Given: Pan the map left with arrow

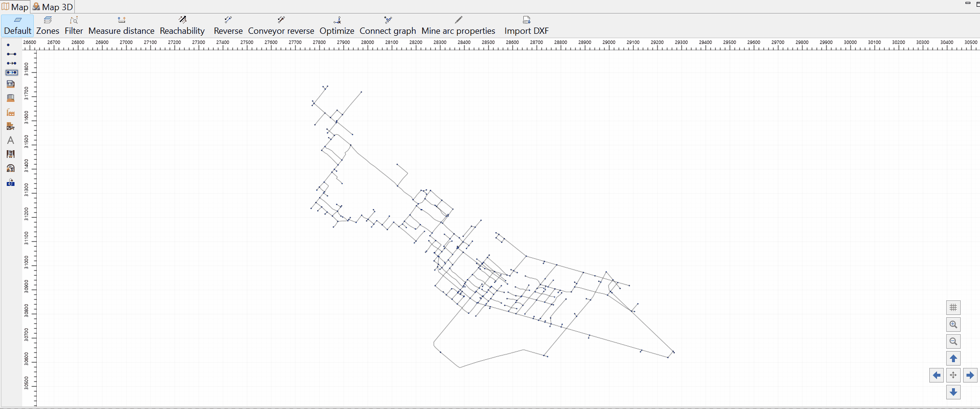Looking at the screenshot, I should [937, 375].
